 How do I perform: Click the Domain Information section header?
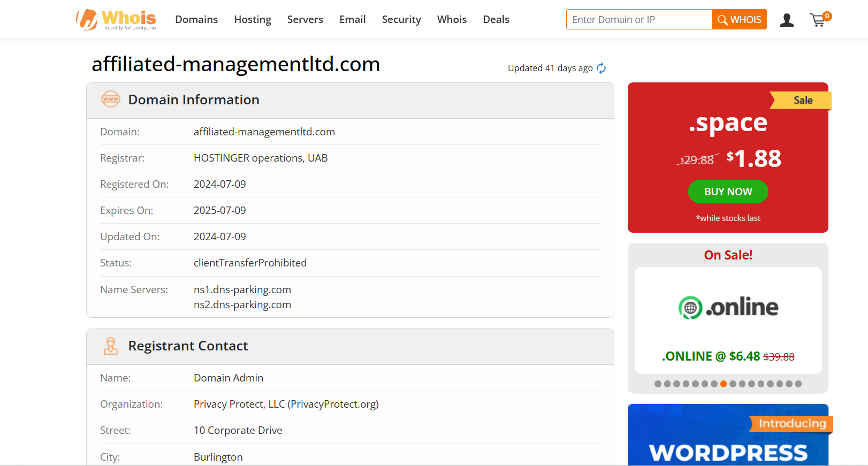[350, 101]
